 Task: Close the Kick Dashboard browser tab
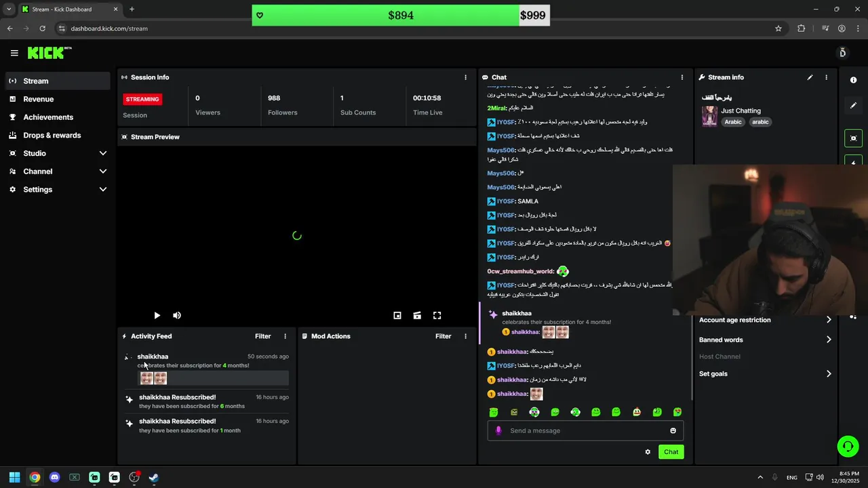[115, 9]
